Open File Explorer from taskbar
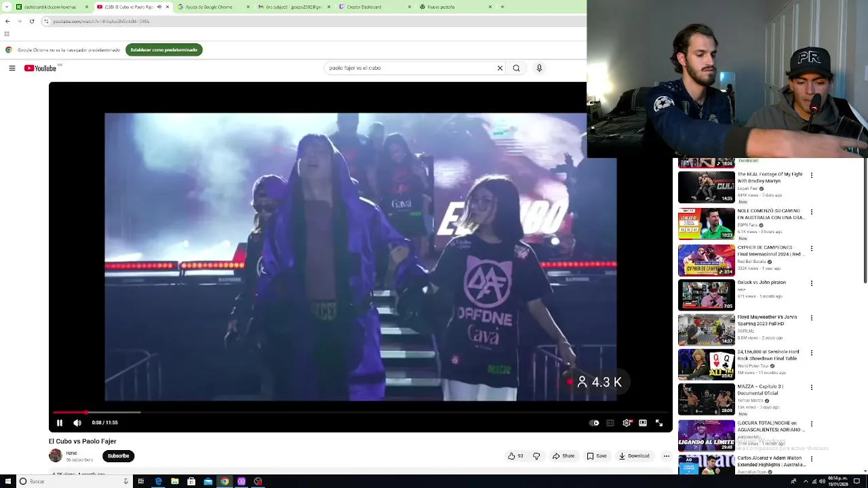 tap(175, 481)
